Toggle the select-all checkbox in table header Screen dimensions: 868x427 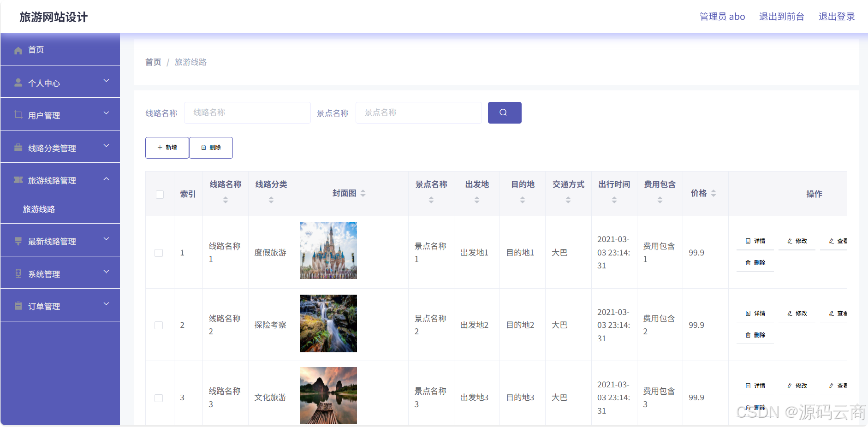(x=160, y=194)
